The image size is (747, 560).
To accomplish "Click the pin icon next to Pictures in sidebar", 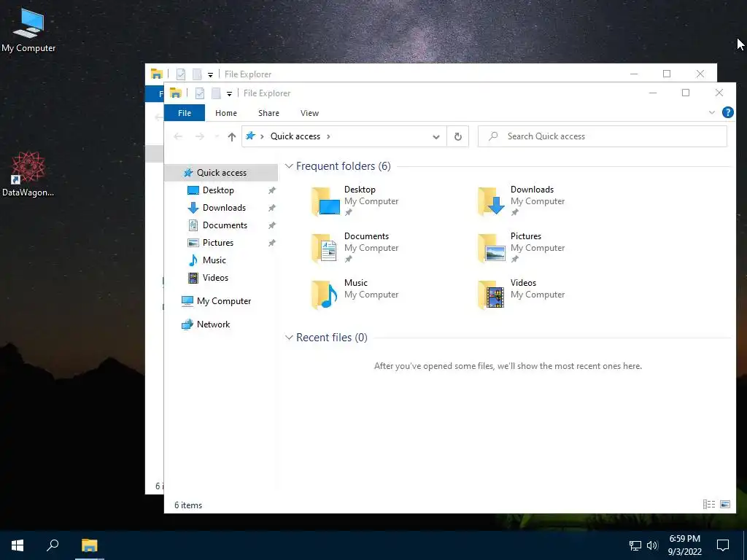I will pos(271,244).
